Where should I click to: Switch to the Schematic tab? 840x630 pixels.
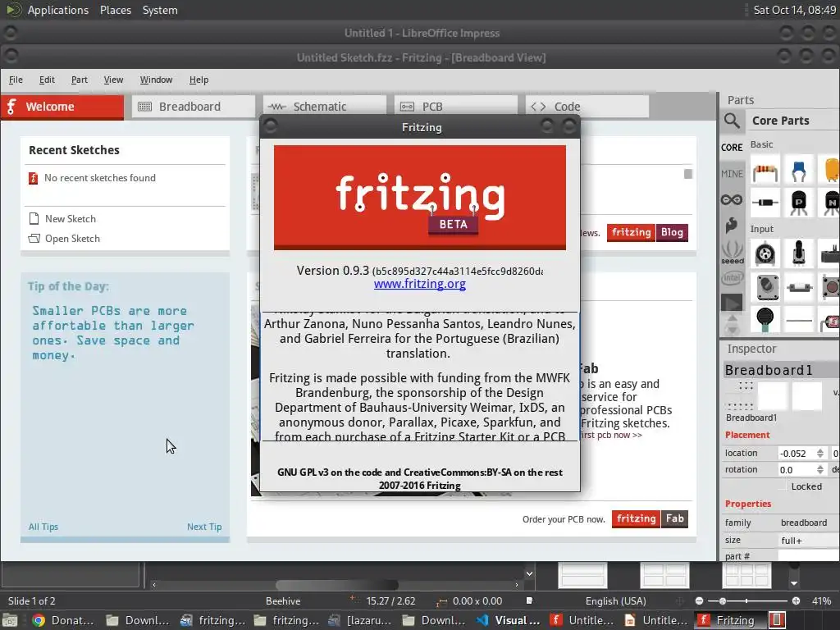tap(325, 107)
